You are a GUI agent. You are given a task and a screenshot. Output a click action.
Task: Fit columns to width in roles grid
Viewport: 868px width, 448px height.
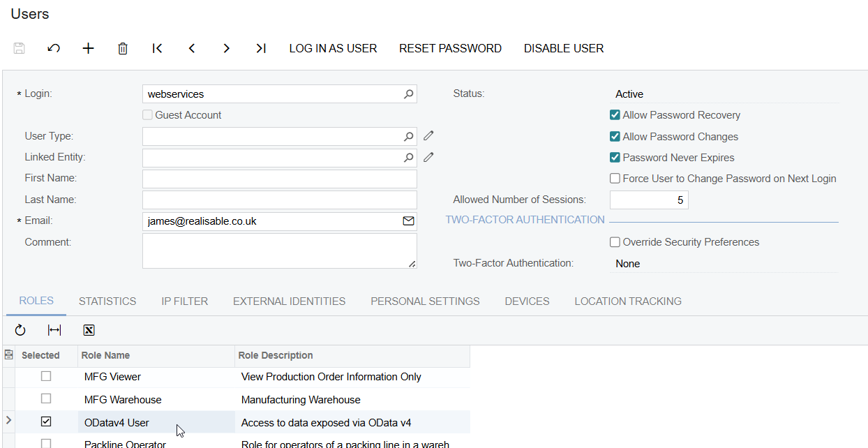54,330
